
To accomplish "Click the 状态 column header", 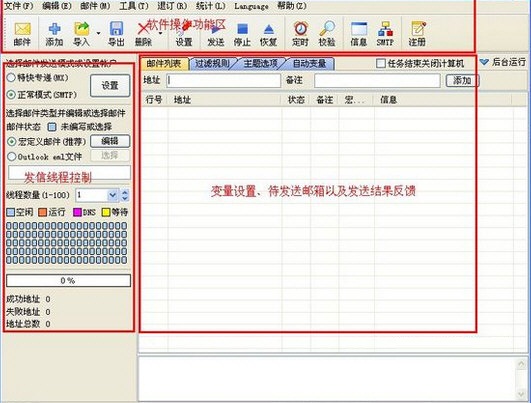I will tap(296, 100).
